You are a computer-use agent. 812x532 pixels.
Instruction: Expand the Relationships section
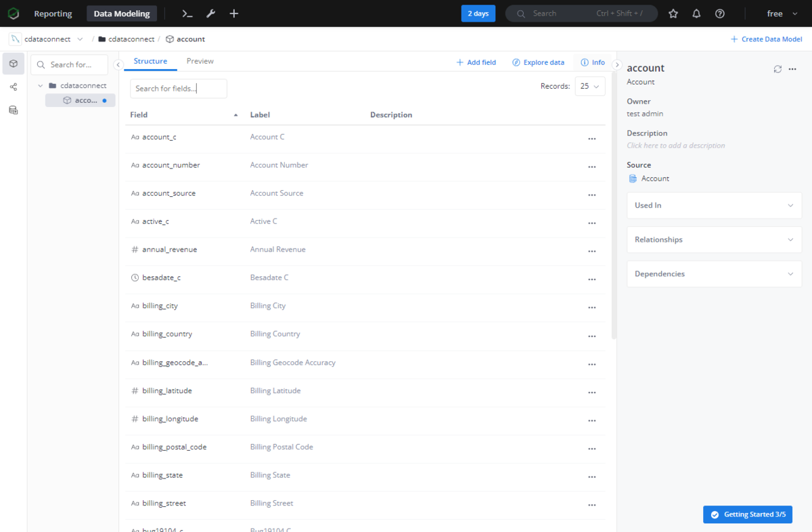click(x=715, y=240)
